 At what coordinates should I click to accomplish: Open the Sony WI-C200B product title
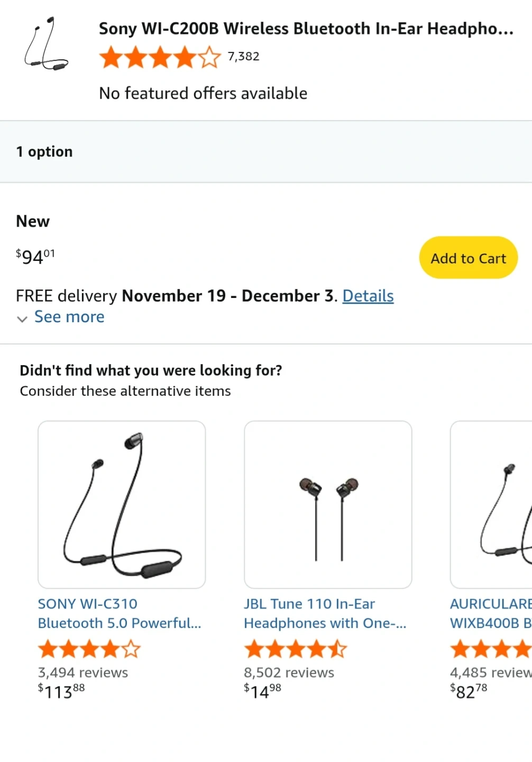coord(306,29)
